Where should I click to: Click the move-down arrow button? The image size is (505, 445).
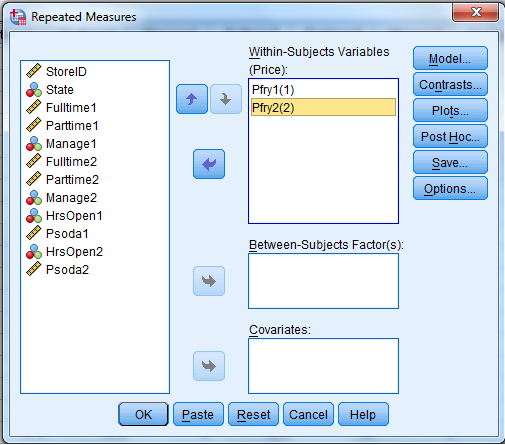click(226, 99)
